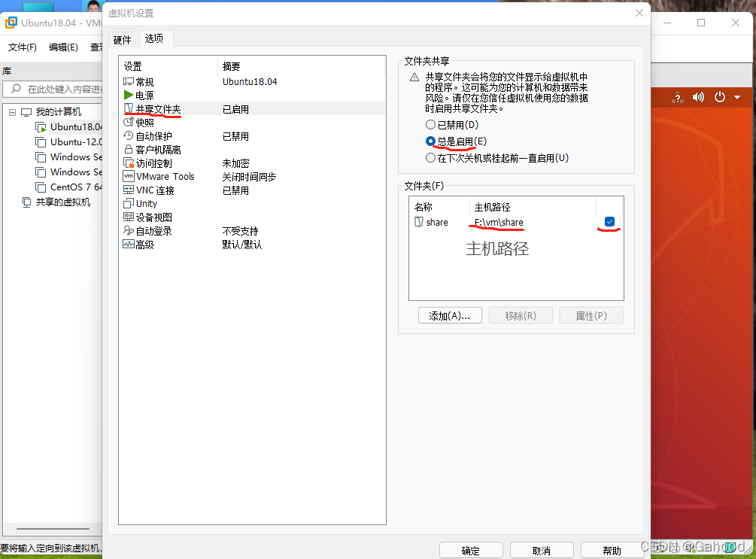Click the Ubuntu volume speaker icon
This screenshot has width=756, height=559.
tap(697, 97)
